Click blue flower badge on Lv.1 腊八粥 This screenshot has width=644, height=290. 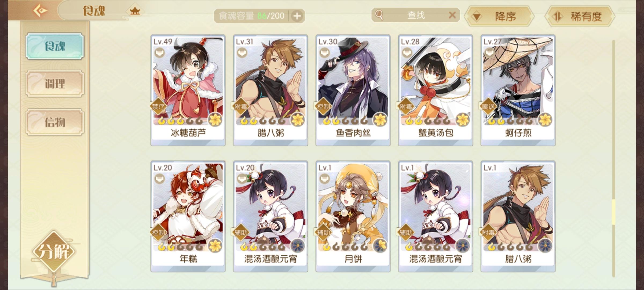(x=545, y=246)
